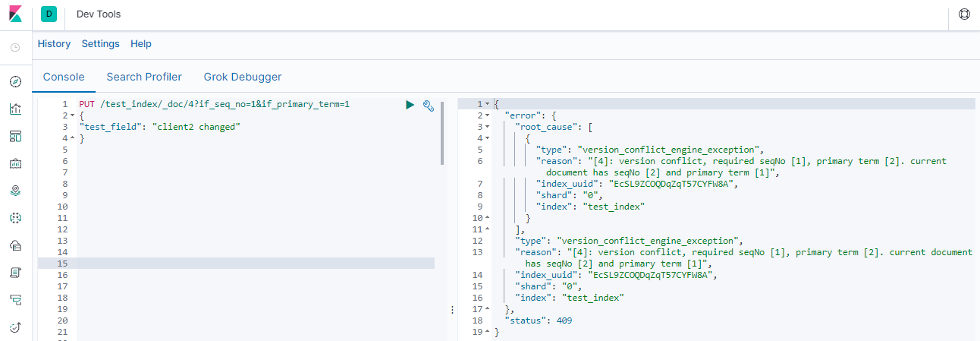Switch to the Grok Debugger tab
Image resolution: width=980 pixels, height=341 pixels.
[x=243, y=77]
